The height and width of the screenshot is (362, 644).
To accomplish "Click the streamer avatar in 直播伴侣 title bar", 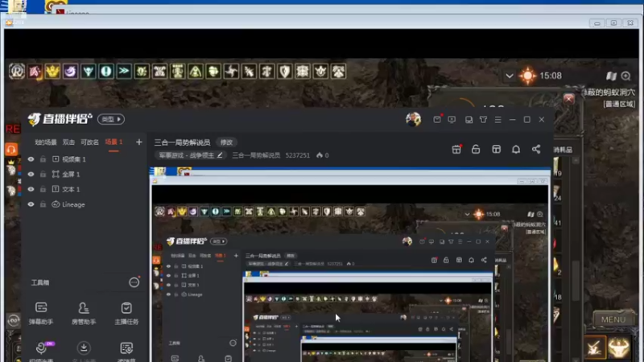I will coord(413,119).
